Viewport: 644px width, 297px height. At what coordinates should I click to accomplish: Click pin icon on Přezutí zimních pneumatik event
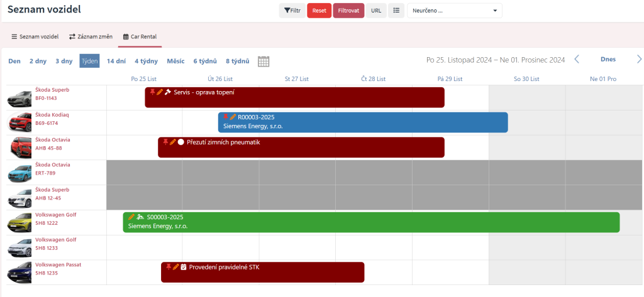click(x=165, y=142)
